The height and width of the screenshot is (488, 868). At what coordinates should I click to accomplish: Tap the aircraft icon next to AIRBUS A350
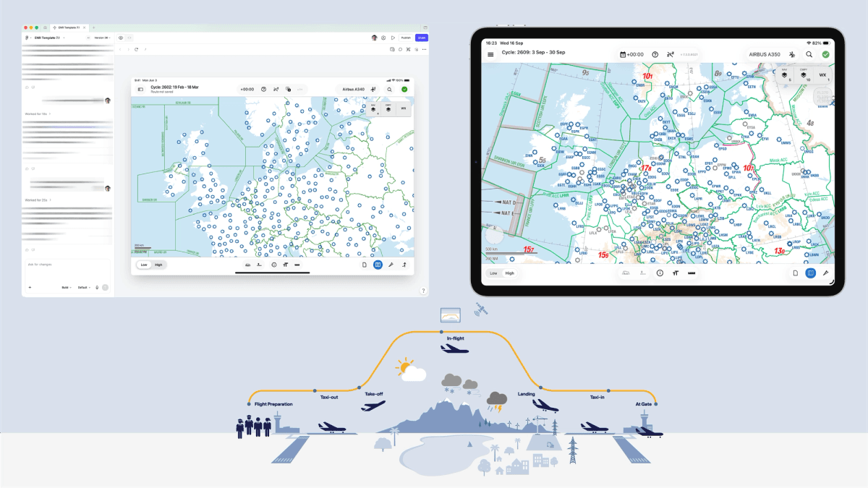[x=792, y=54]
